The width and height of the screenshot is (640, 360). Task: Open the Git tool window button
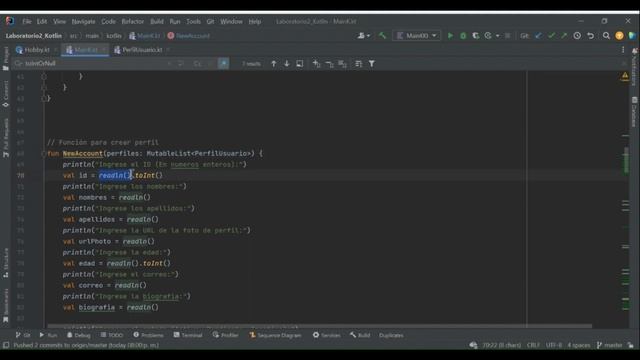pyautogui.click(x=23, y=335)
